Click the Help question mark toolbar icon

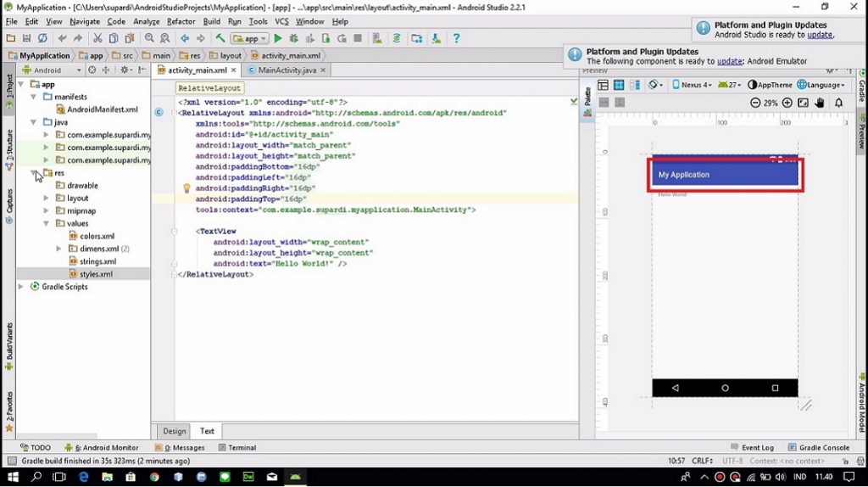pos(456,38)
